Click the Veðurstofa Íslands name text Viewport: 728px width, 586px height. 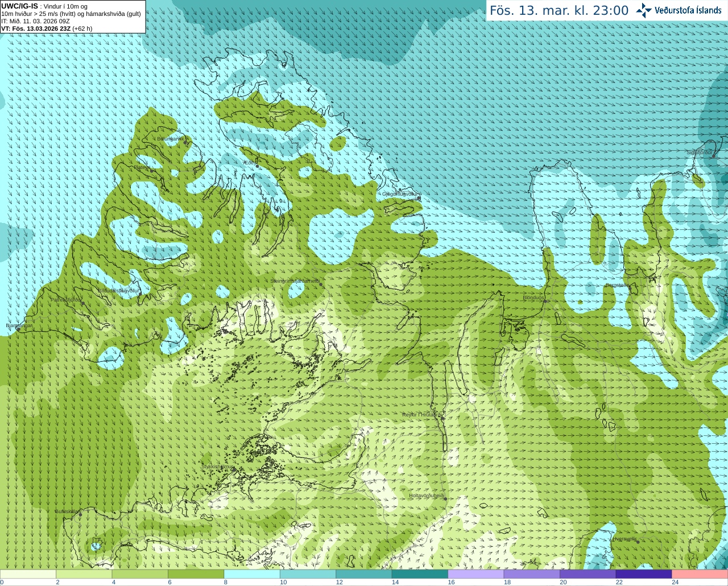(x=688, y=10)
